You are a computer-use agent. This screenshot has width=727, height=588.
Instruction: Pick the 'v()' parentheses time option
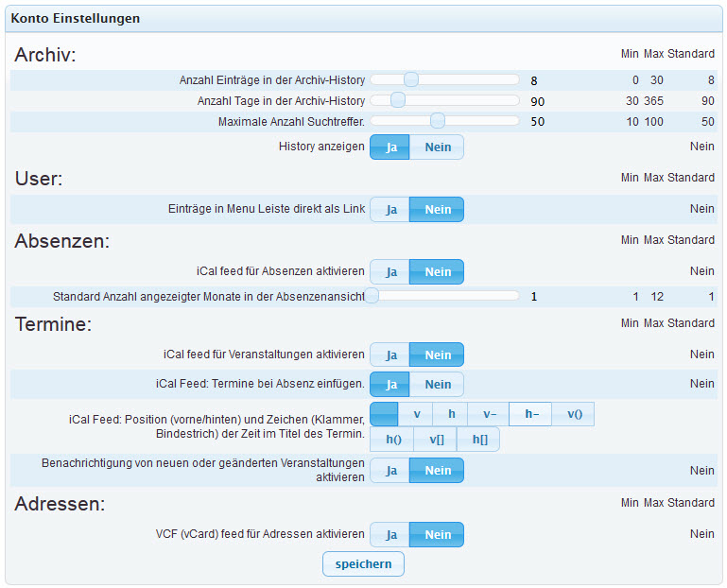(x=574, y=415)
